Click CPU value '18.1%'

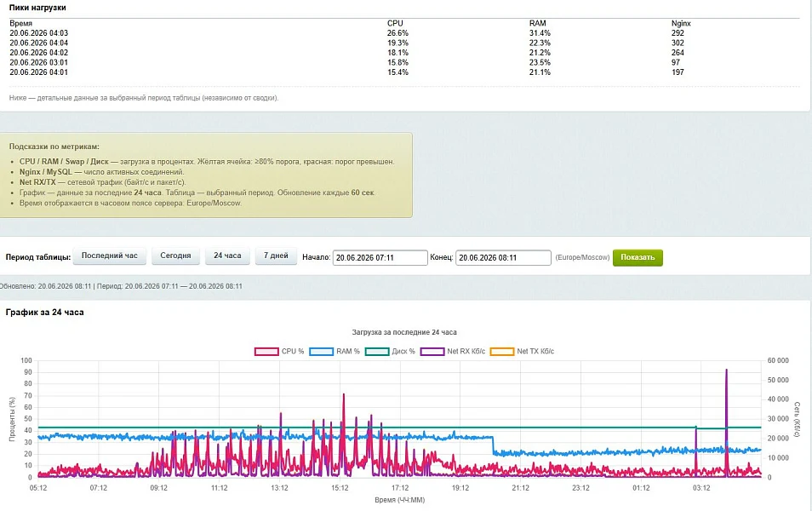tap(397, 53)
